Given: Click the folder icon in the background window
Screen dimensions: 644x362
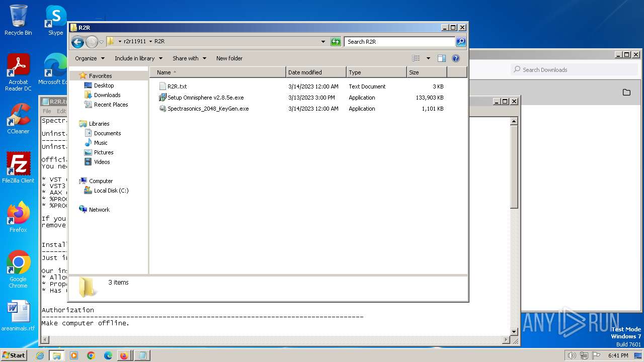Looking at the screenshot, I should (x=626, y=92).
